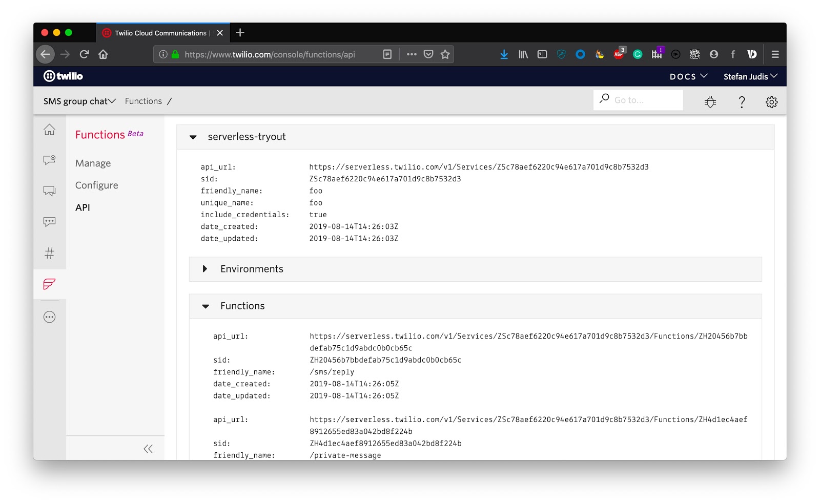
Task: Open the Stefan Judis account menu
Action: (751, 76)
